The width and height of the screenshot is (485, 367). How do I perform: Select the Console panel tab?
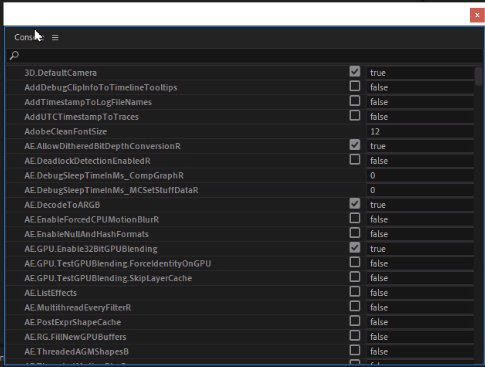29,37
